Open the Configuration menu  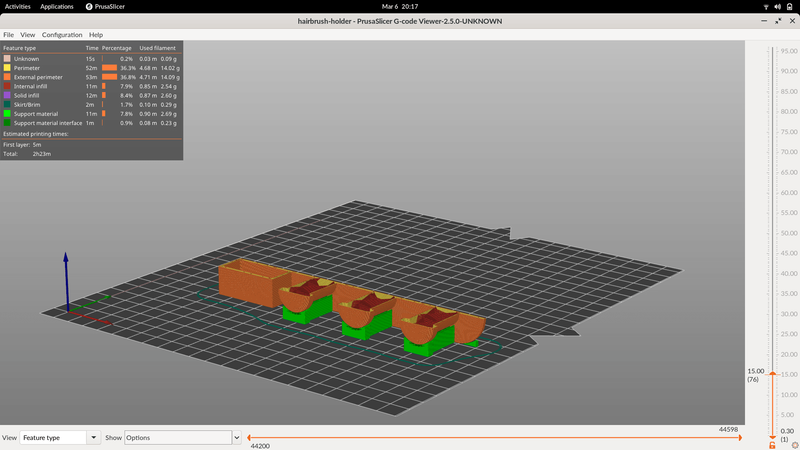pyautogui.click(x=62, y=35)
